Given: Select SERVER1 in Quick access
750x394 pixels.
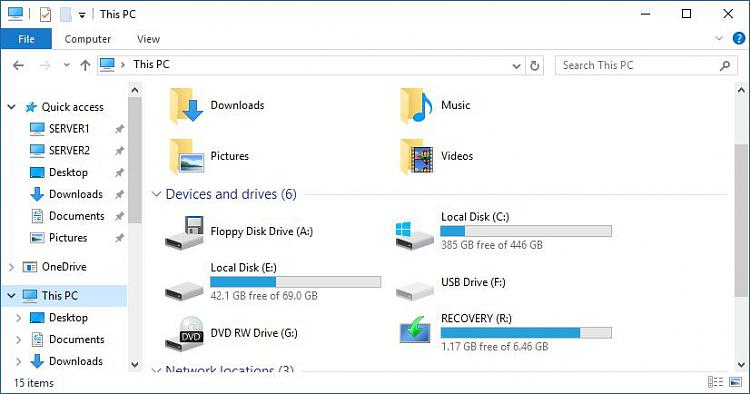Looking at the screenshot, I should pos(69,129).
